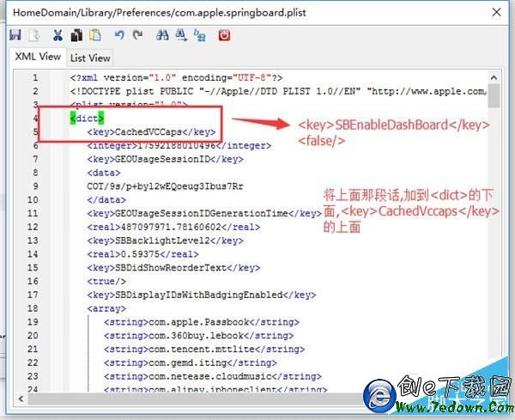Image resolution: width=515 pixels, height=420 pixels.
Task: Click the com.netease.cloudmusic string line
Action: 213,376
